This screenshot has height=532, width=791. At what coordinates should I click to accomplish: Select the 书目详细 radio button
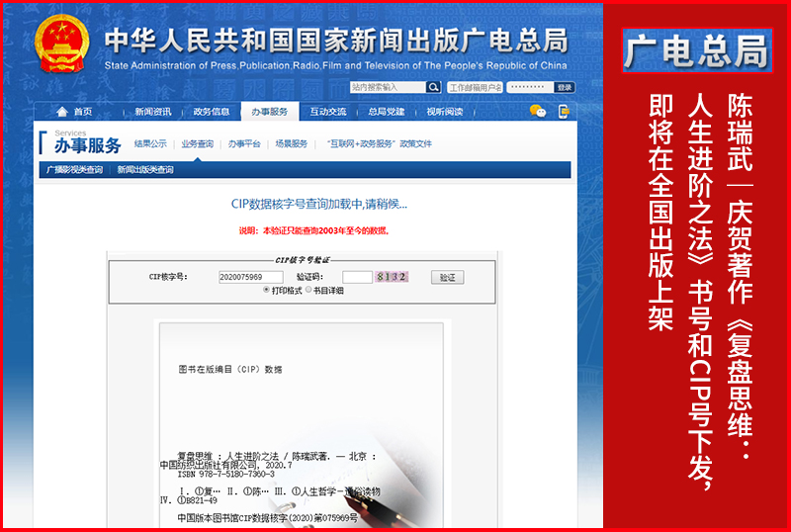tap(308, 291)
